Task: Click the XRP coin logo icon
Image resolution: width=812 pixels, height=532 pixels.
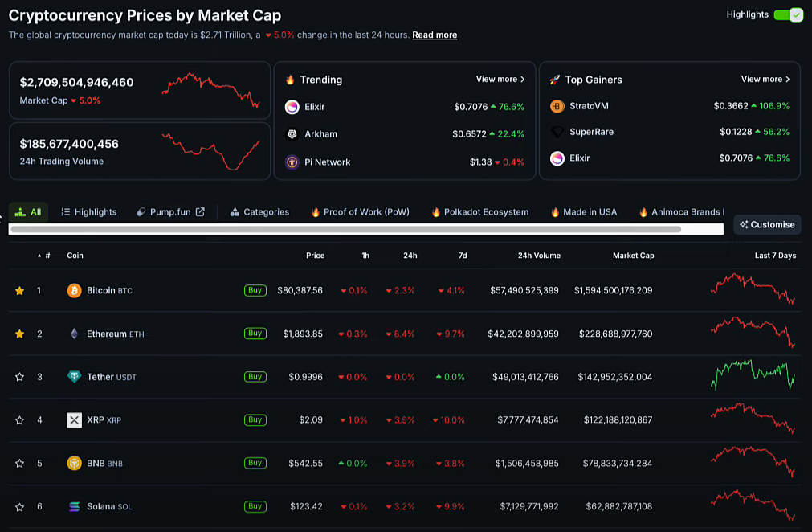Action: pyautogui.click(x=74, y=420)
